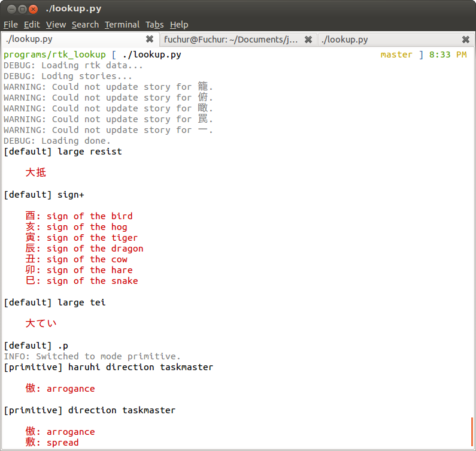The image size is (476, 451).
Task: Click the red '大てい' result
Action: (41, 323)
